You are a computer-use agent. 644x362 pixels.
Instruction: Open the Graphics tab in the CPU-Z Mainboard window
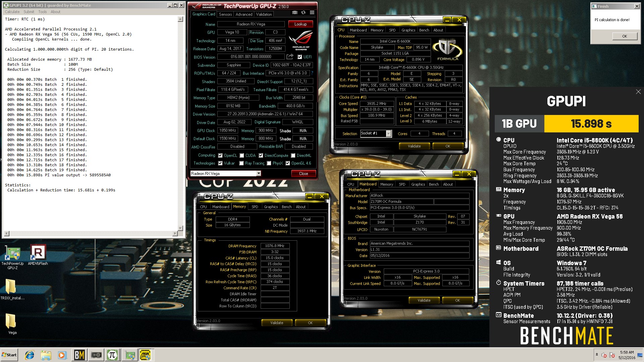[x=418, y=184]
